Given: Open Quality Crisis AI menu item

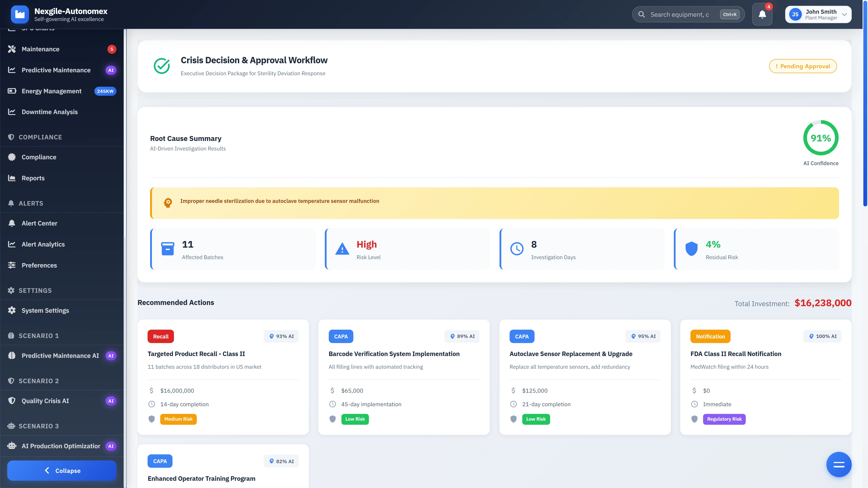Looking at the screenshot, I should pos(45,401).
